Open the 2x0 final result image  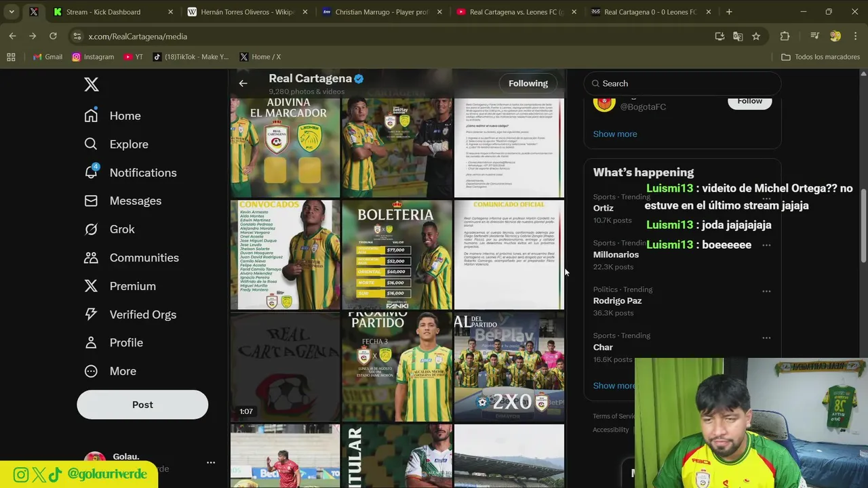coord(509,367)
